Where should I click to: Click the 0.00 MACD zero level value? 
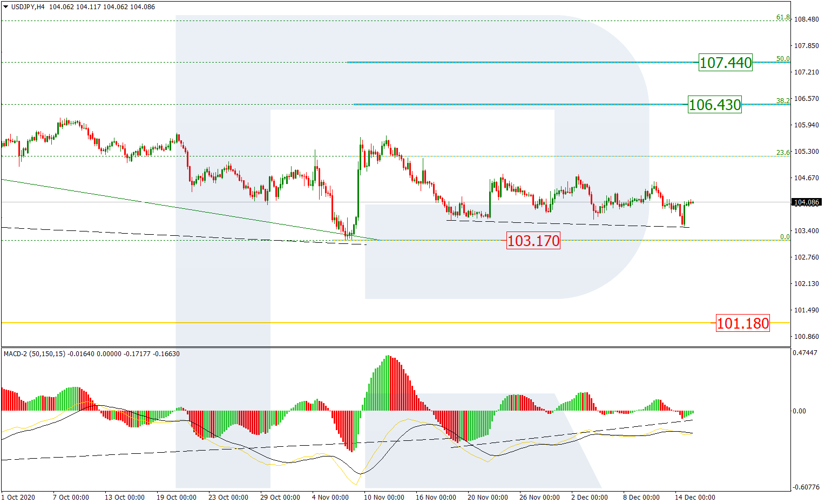799,411
